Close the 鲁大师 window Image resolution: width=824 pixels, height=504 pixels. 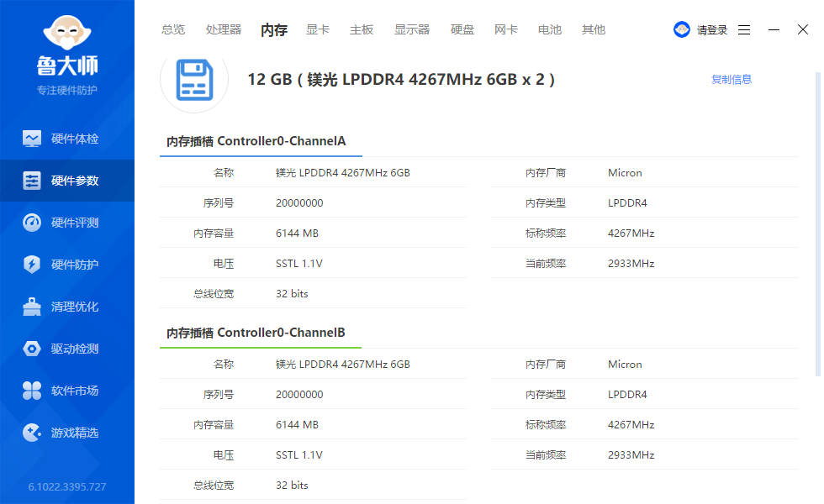802,29
